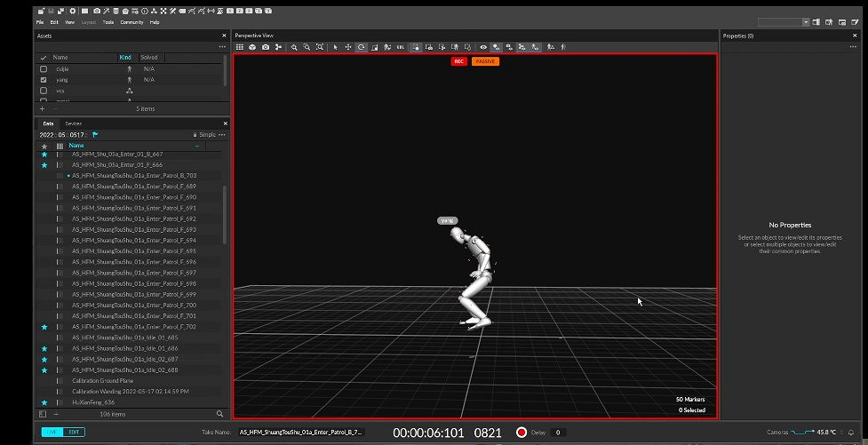Click the red record button
The image size is (868, 445).
(x=522, y=433)
